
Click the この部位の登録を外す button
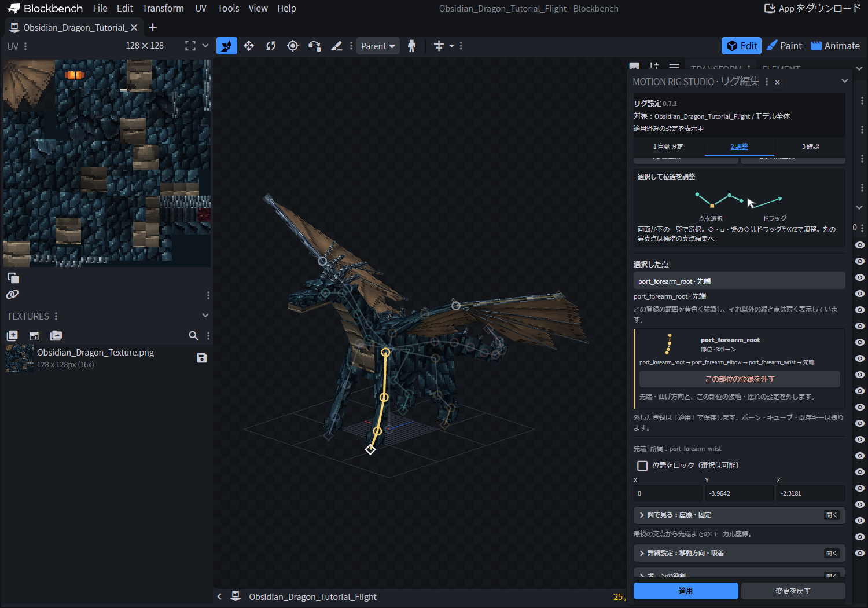pos(740,379)
